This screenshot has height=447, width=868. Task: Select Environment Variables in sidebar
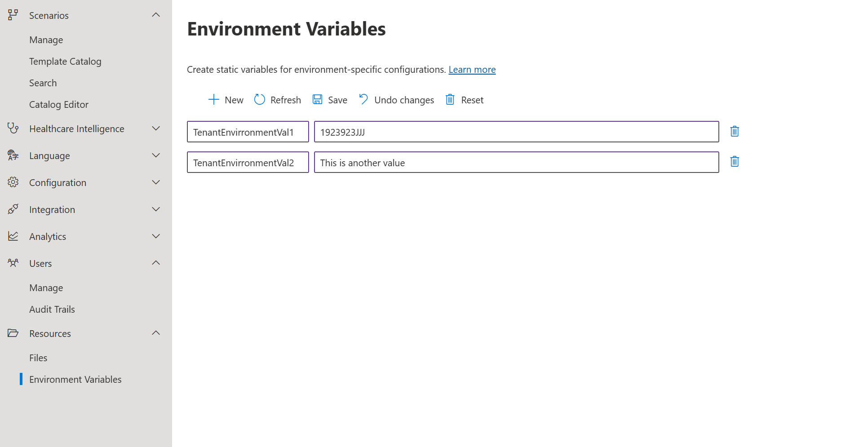coord(75,380)
